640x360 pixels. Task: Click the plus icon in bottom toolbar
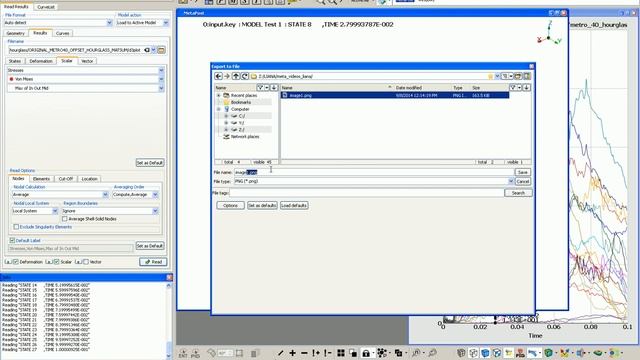coord(293,353)
